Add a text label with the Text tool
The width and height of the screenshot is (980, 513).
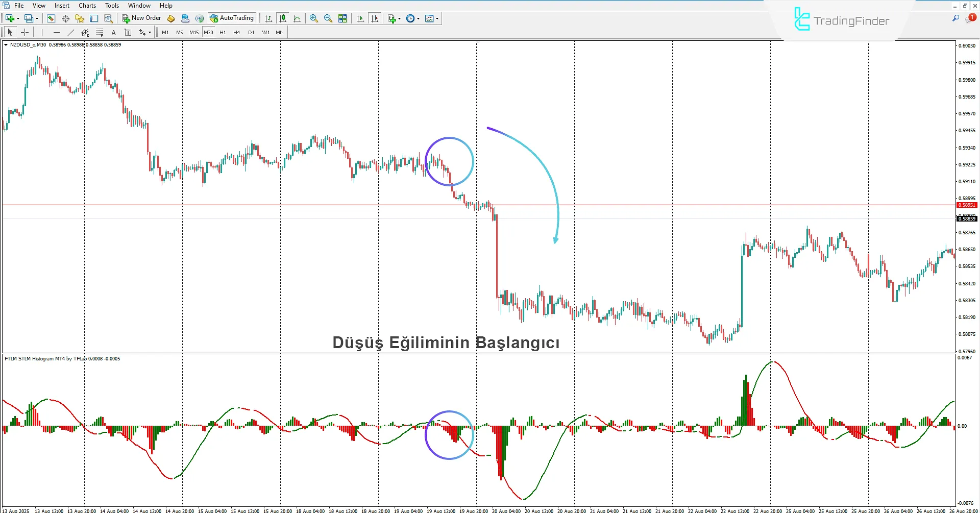[x=113, y=32]
